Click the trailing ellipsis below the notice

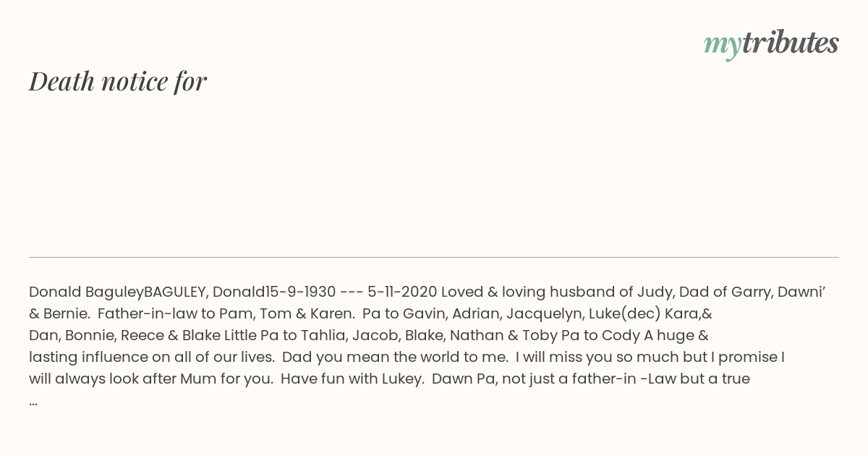coord(33,401)
